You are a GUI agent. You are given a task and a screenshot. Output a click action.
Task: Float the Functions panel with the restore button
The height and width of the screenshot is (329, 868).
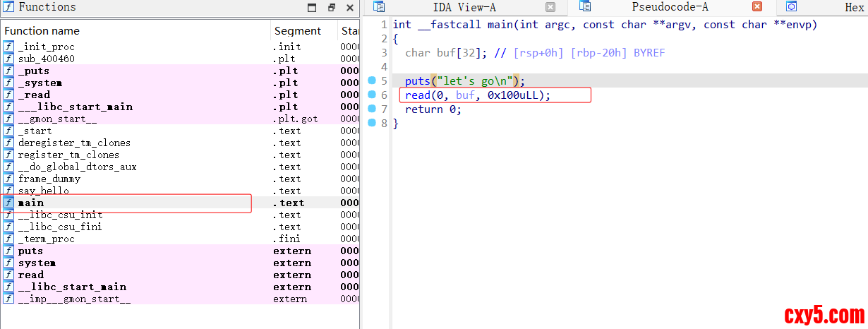pos(332,8)
